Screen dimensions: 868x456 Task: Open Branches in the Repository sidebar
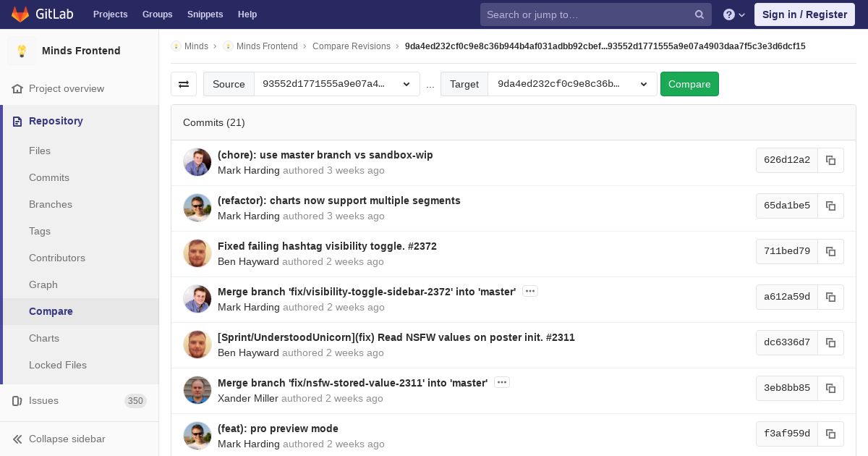[51, 204]
